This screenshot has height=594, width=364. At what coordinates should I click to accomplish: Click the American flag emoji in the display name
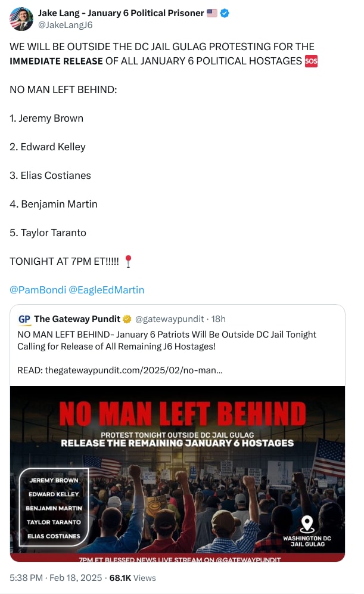(x=211, y=13)
